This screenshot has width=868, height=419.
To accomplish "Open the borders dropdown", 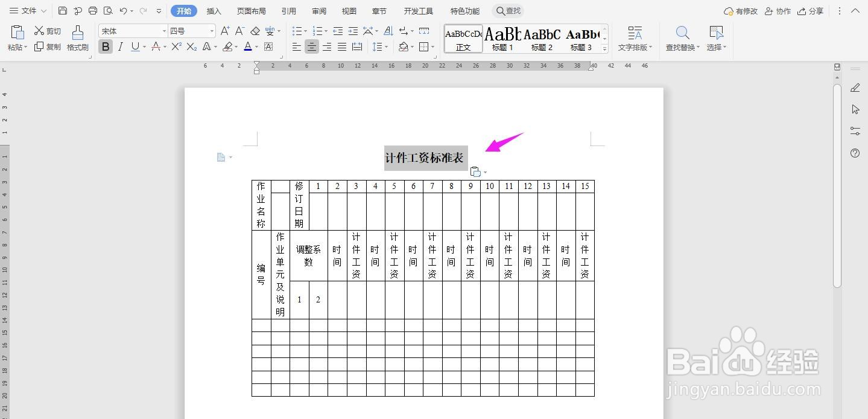I will [432, 46].
